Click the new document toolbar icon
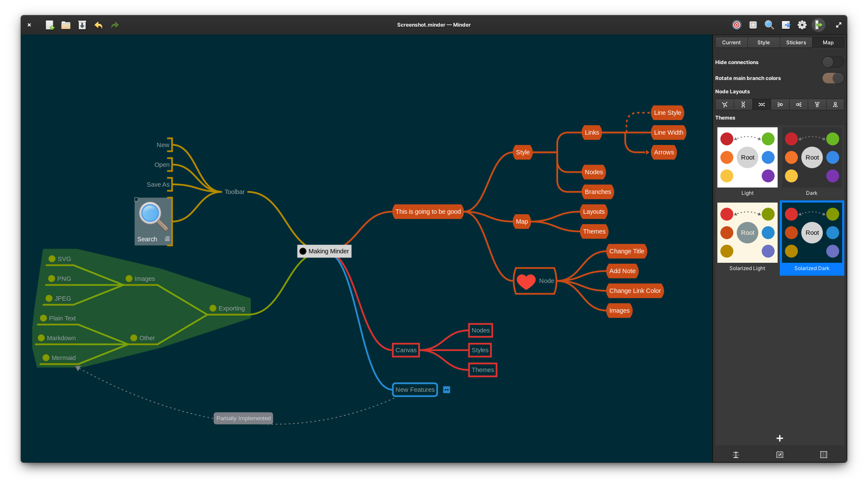Screen dimensions: 868x489 (50, 25)
